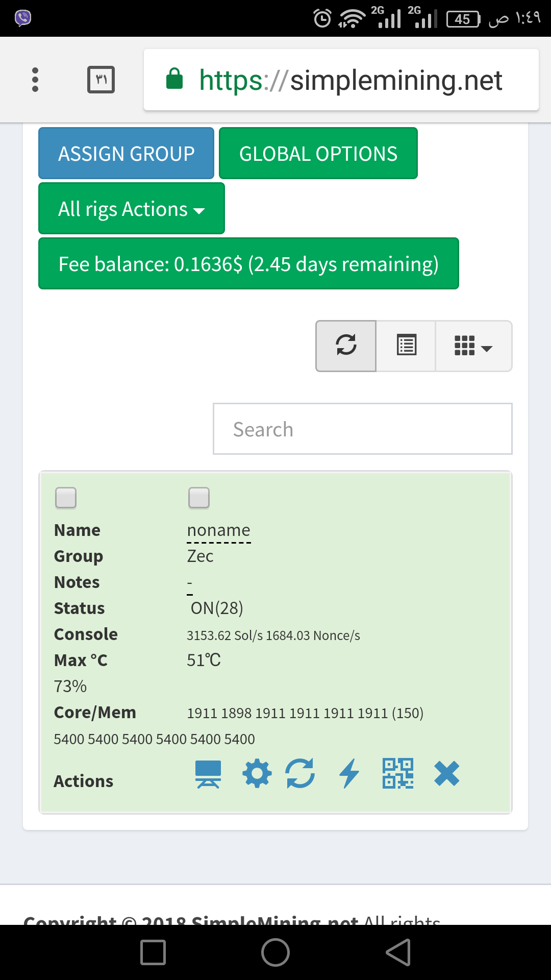Click the rig reboot refresh arrows icon
Image resolution: width=551 pixels, height=980 pixels.
[300, 774]
